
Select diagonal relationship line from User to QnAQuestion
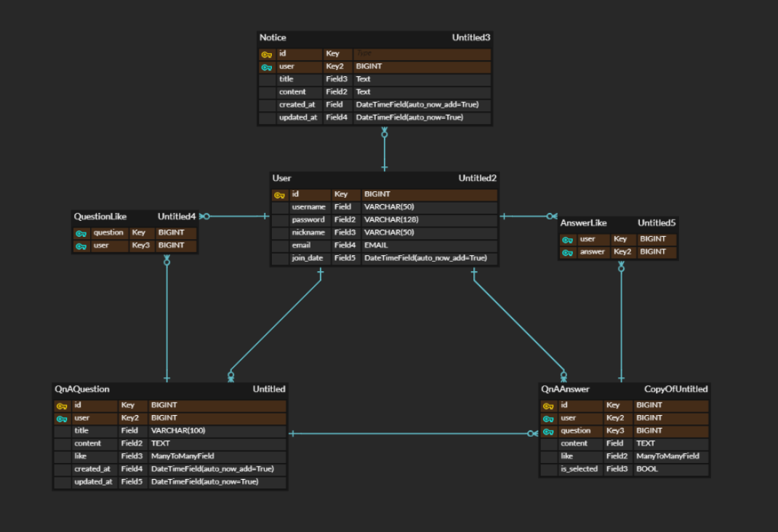(x=276, y=326)
